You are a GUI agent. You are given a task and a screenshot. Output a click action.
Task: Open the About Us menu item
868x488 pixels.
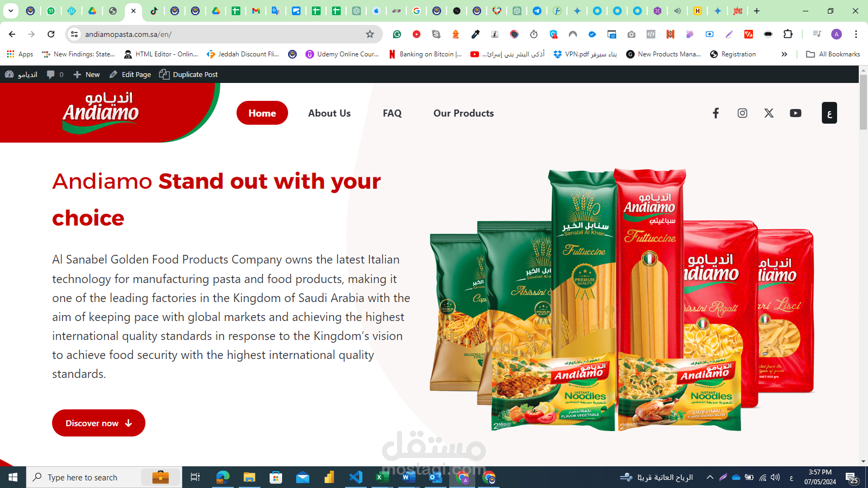coord(329,113)
